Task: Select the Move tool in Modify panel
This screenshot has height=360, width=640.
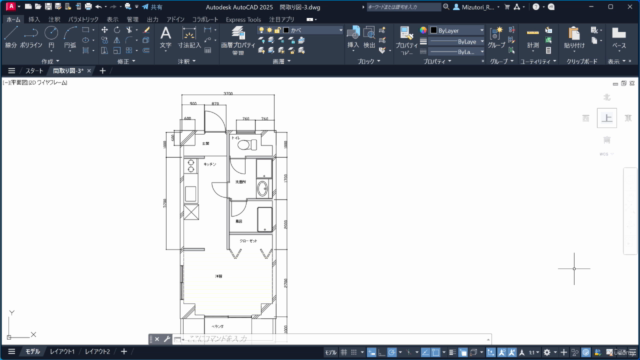Action: click(x=104, y=30)
